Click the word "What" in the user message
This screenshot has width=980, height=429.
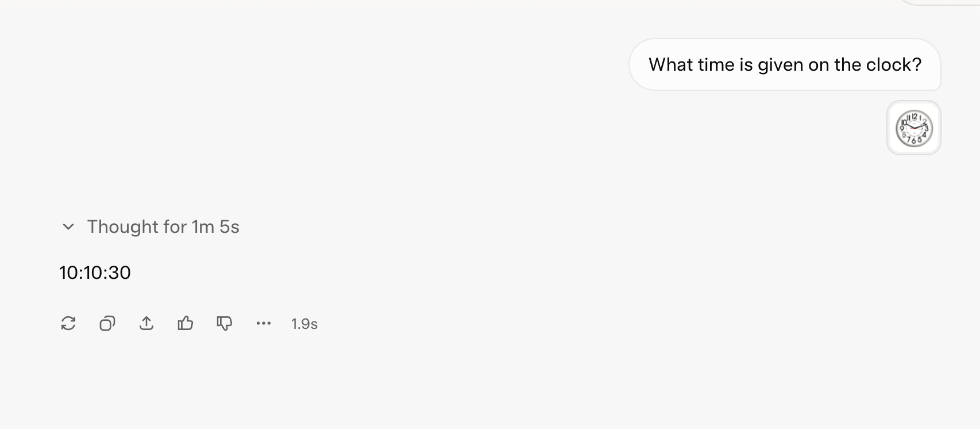point(671,64)
